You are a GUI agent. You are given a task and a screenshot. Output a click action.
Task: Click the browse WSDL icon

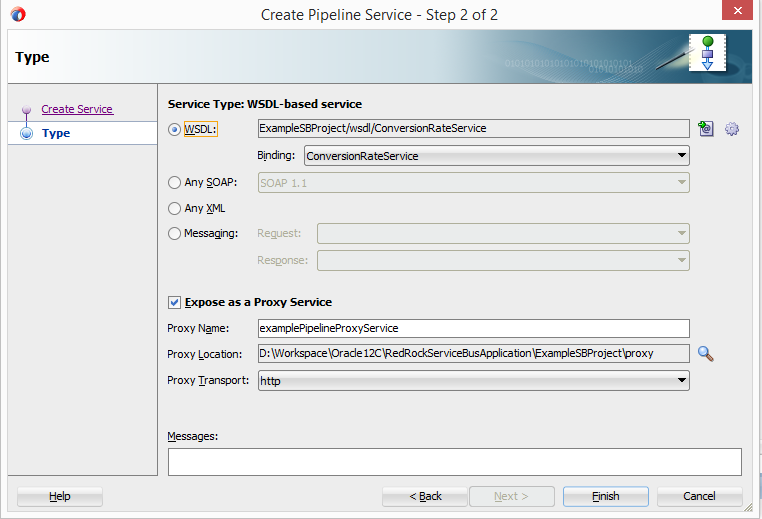tap(706, 128)
